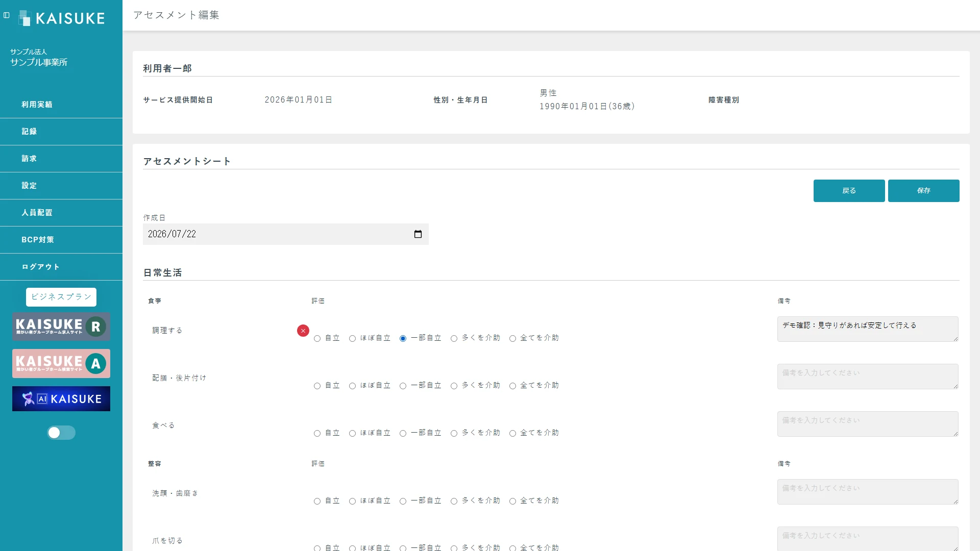Toggle the switch below the AI KAISUKE banner
Screen dimensions: 980x551
(61, 433)
